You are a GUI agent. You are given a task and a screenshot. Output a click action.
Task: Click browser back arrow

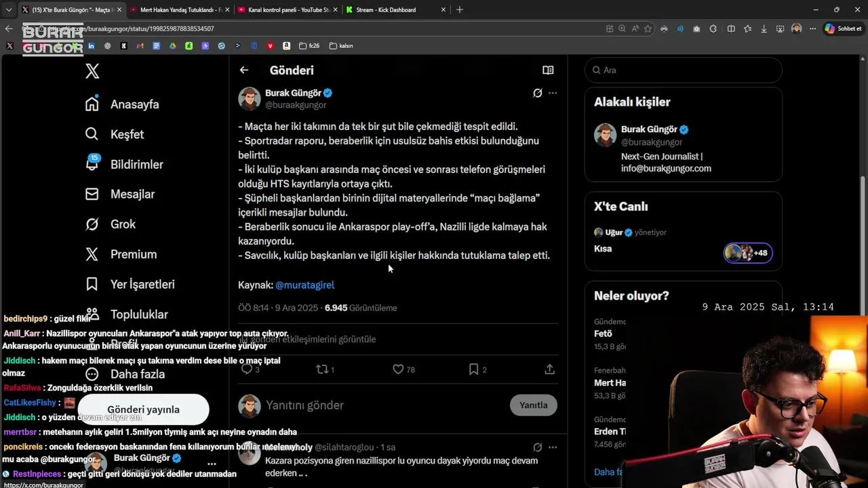pyautogui.click(x=9, y=28)
